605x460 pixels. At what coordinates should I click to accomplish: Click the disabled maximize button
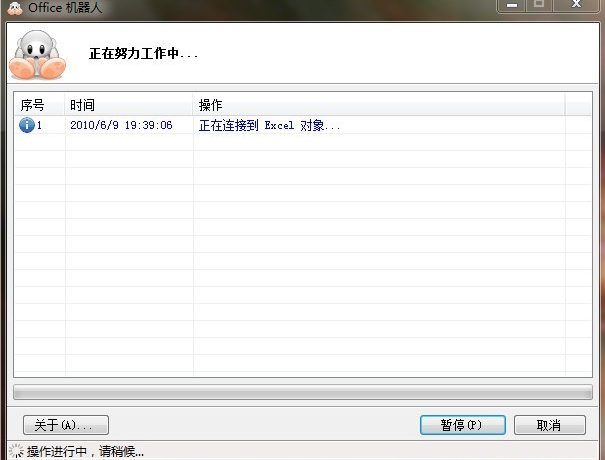[x=539, y=5]
